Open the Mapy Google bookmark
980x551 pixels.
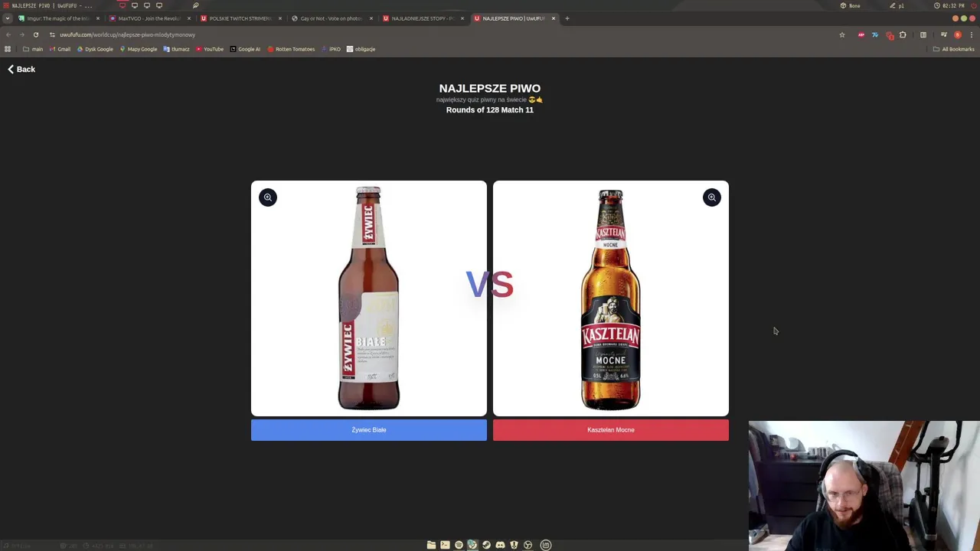[139, 49]
